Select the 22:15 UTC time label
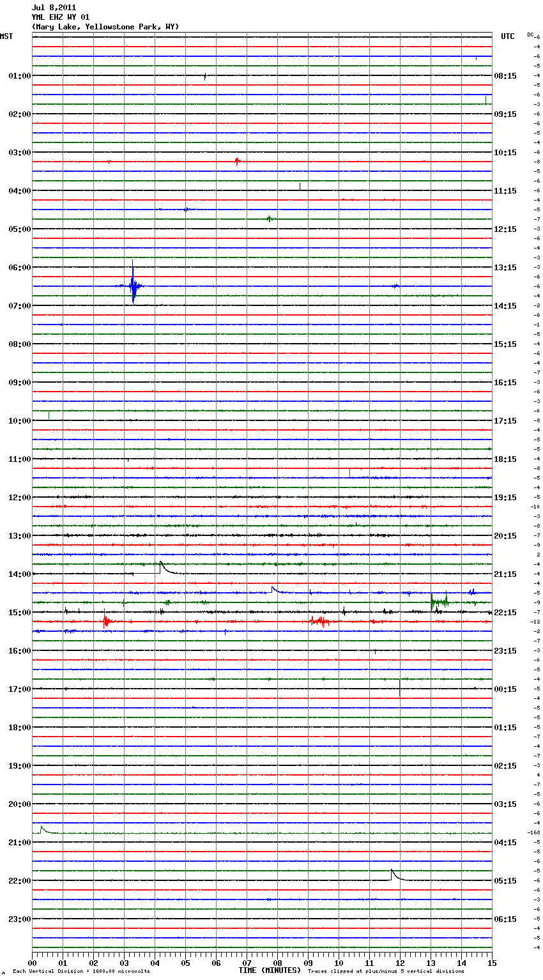543x980 pixels. click(505, 613)
